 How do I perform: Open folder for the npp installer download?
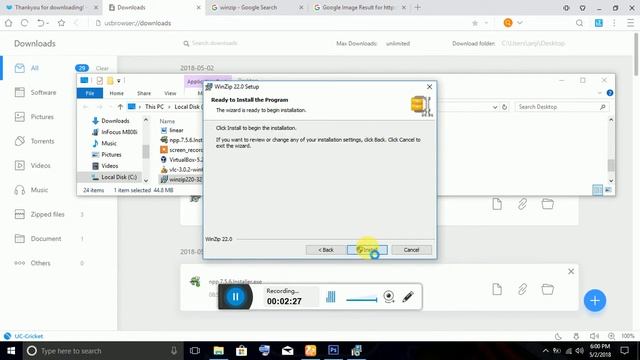coord(547,289)
